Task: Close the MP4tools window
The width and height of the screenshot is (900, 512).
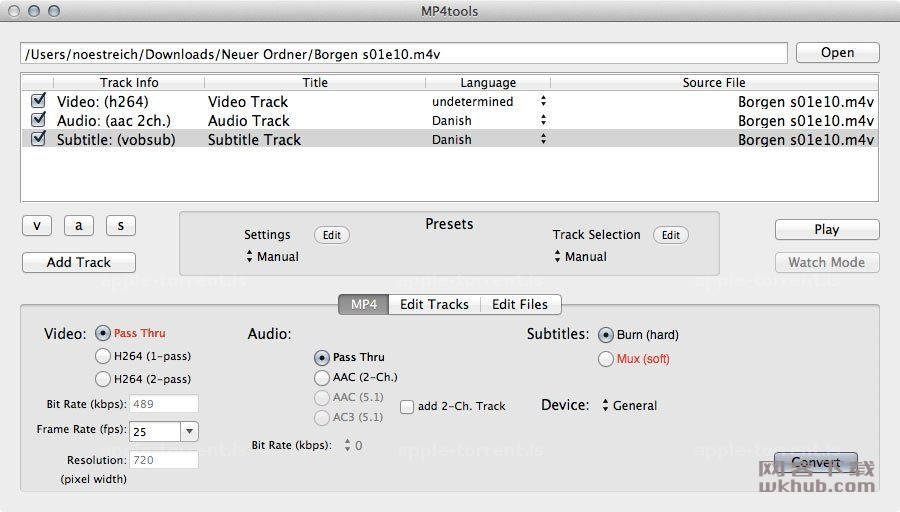Action: click(14, 11)
